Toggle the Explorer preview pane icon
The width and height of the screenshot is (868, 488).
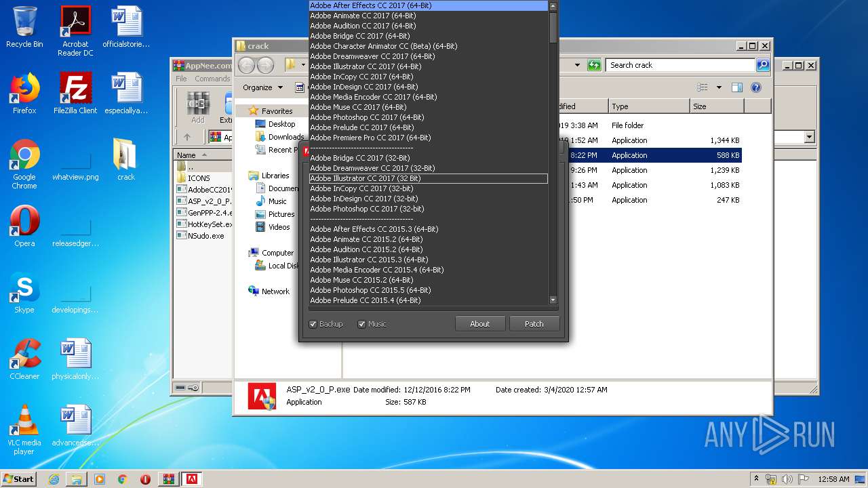tap(737, 87)
